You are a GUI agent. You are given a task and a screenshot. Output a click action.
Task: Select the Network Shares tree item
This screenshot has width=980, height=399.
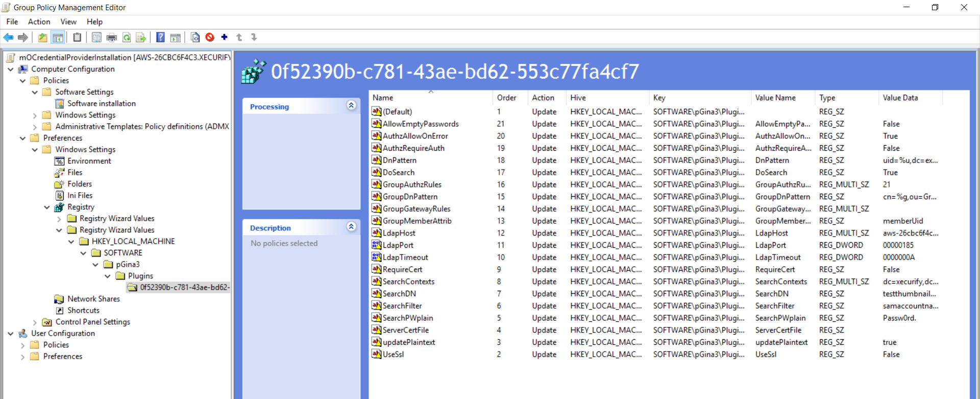(x=94, y=299)
